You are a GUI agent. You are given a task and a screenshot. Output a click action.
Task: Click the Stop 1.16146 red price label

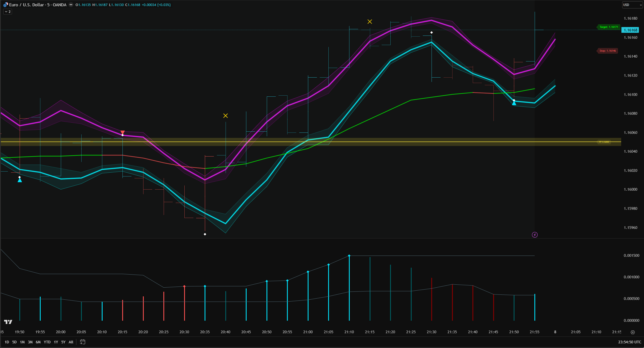607,51
